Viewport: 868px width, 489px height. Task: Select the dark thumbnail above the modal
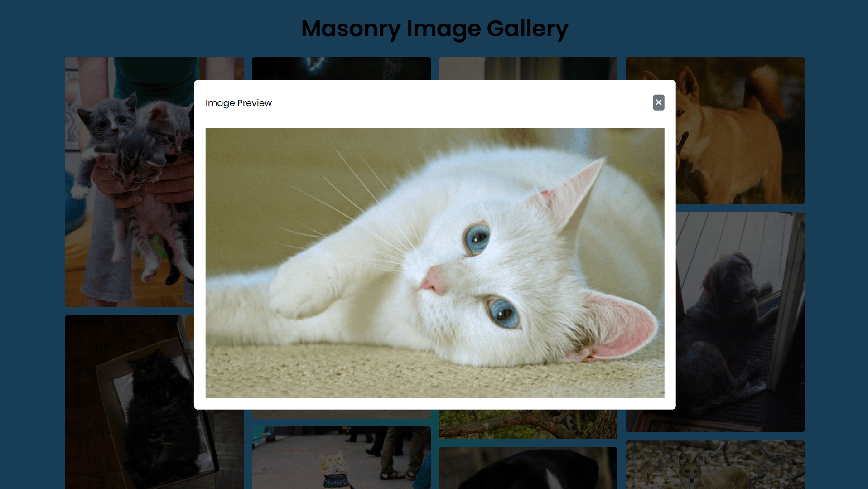coord(341,68)
